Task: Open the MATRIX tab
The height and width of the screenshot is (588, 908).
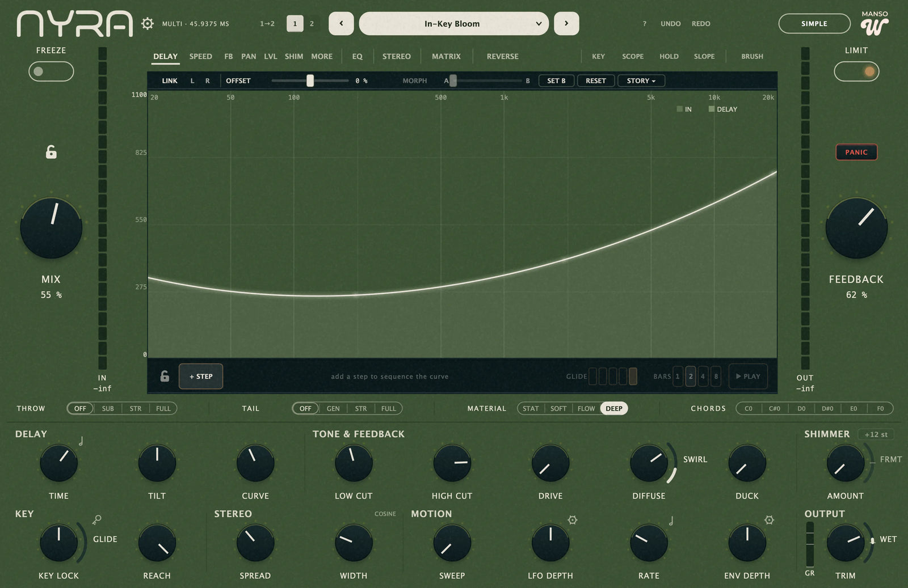Action: 446,56
